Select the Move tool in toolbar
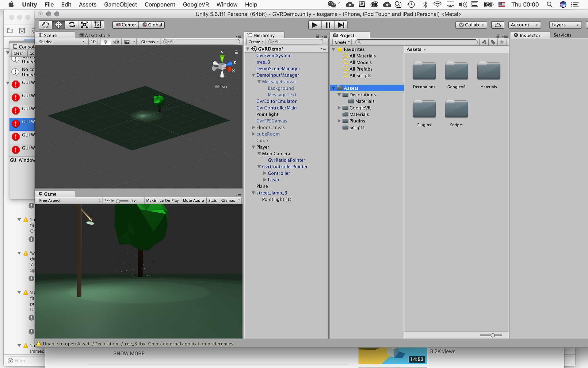 [59, 25]
